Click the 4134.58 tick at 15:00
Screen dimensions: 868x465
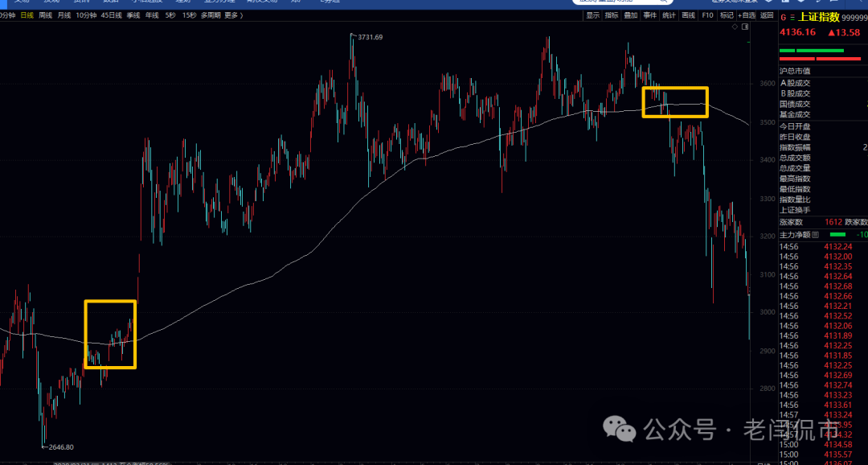click(x=837, y=445)
